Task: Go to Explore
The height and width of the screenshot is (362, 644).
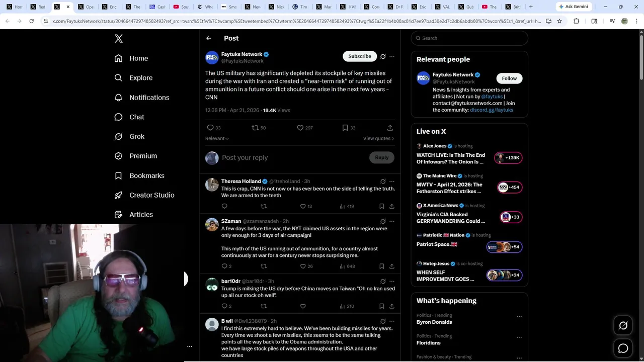Action: pos(133,78)
